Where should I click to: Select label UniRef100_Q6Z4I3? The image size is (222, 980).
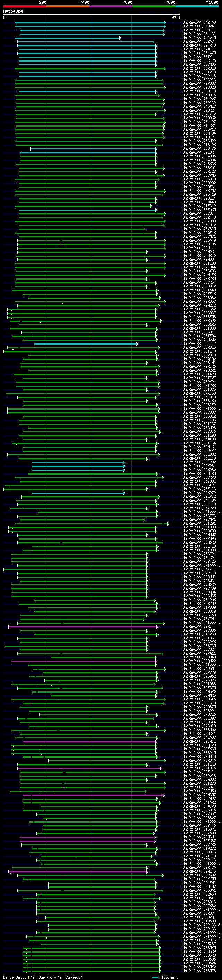(x=199, y=489)
